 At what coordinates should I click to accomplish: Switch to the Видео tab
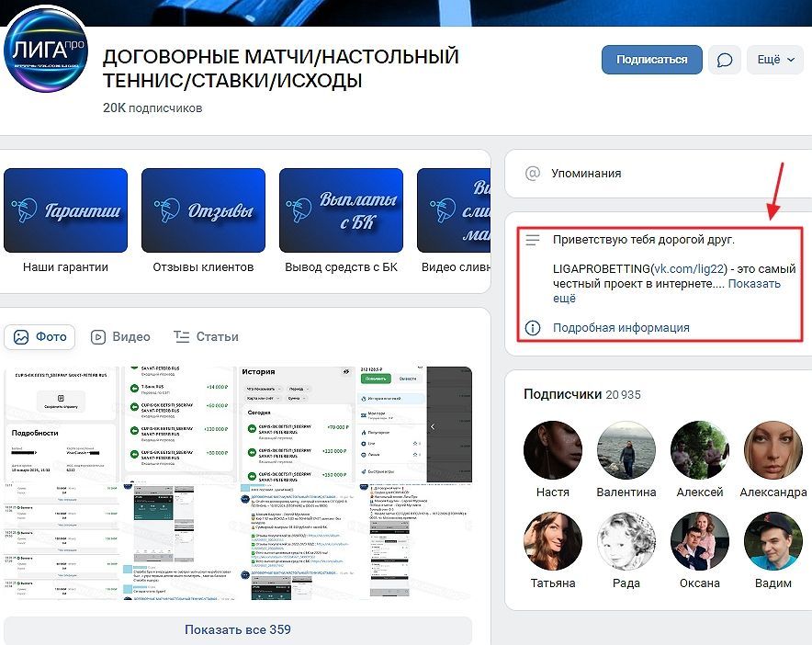[x=120, y=337]
